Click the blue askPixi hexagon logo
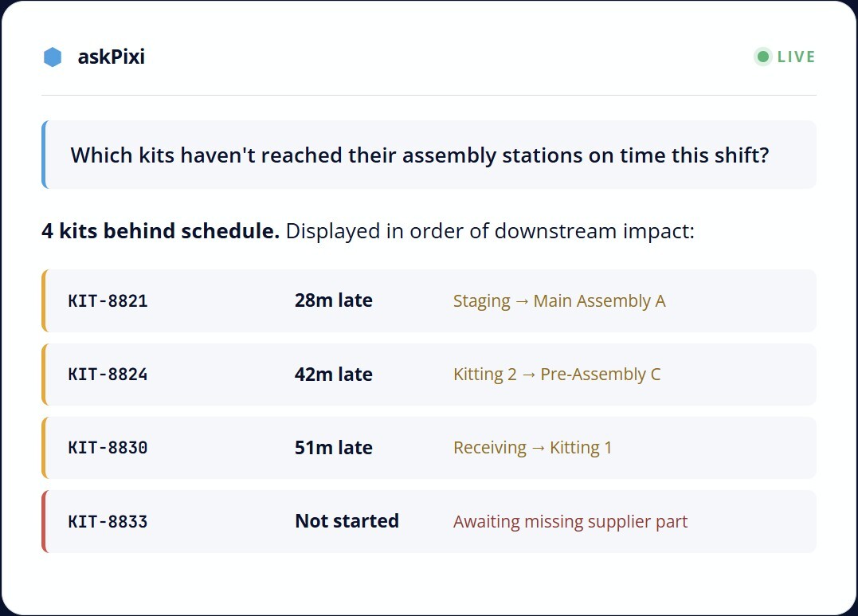Screen dimensions: 858x616 click(53, 57)
